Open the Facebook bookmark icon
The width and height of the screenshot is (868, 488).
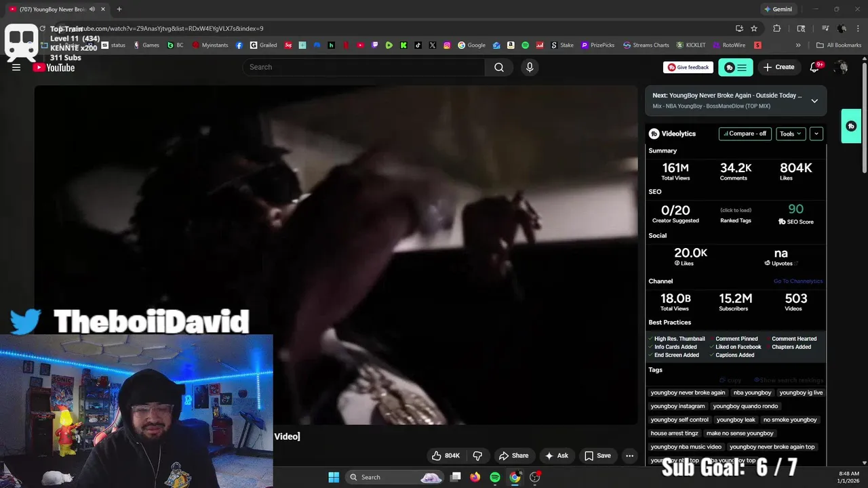[x=239, y=45]
